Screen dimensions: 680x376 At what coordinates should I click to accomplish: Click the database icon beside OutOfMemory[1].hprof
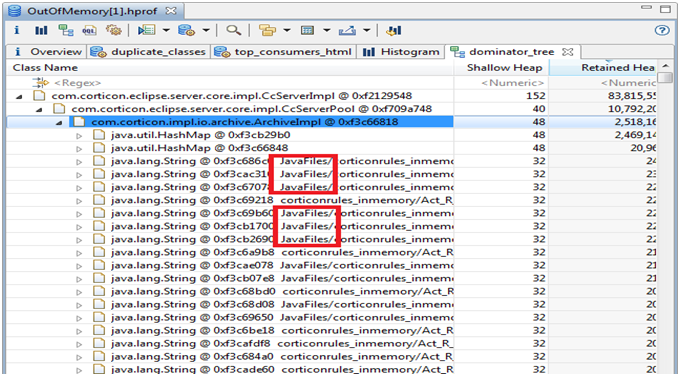[x=14, y=10]
